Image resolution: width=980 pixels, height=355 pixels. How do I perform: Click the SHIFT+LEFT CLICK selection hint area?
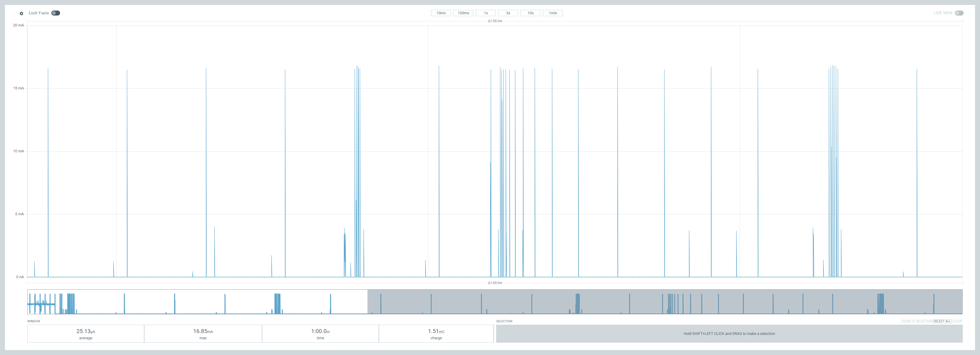click(729, 334)
